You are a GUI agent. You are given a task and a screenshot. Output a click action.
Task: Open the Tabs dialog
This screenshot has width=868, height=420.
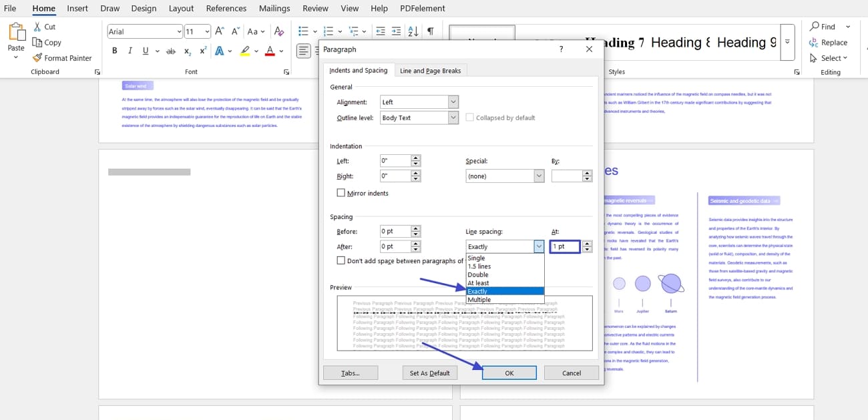pos(351,373)
